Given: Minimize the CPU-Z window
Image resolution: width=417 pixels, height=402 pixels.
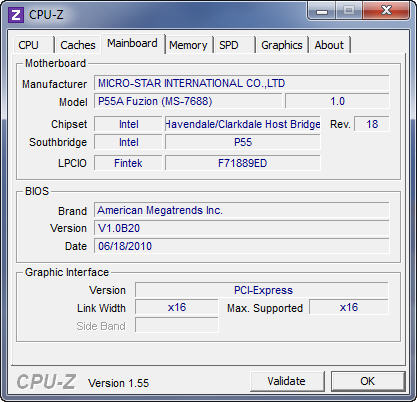Looking at the screenshot, I should [x=322, y=11].
